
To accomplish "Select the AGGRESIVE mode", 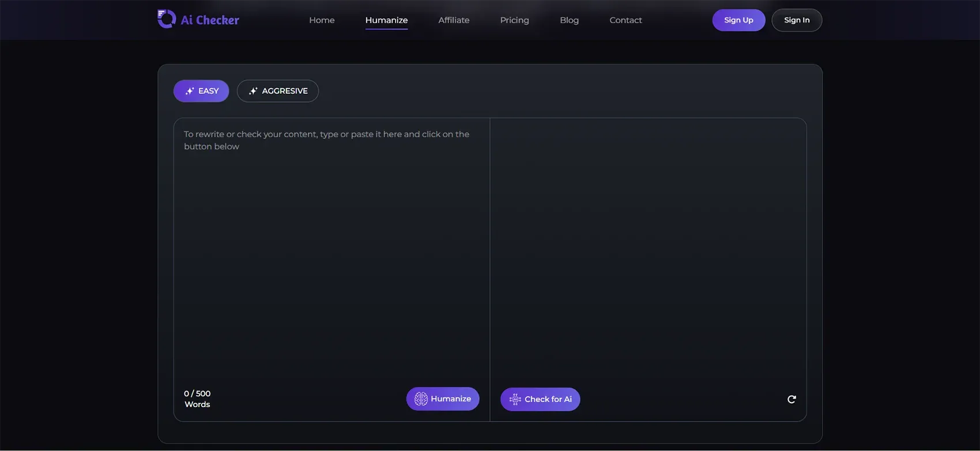I will click(x=278, y=91).
